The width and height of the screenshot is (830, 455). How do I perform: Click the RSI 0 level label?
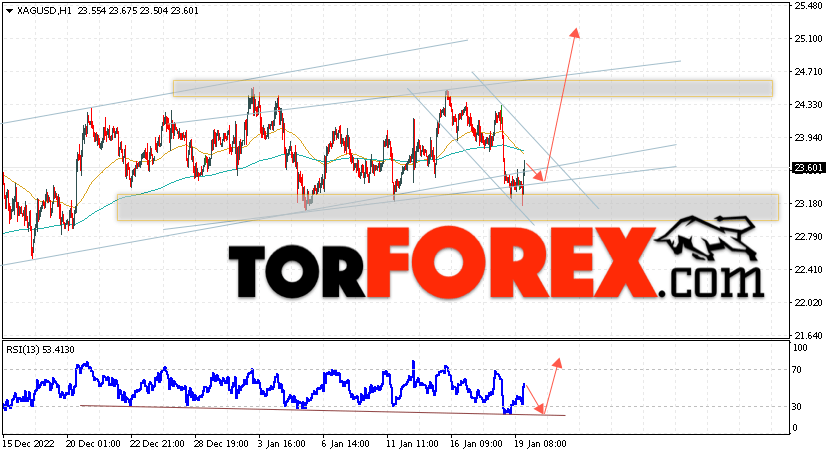pyautogui.click(x=795, y=427)
